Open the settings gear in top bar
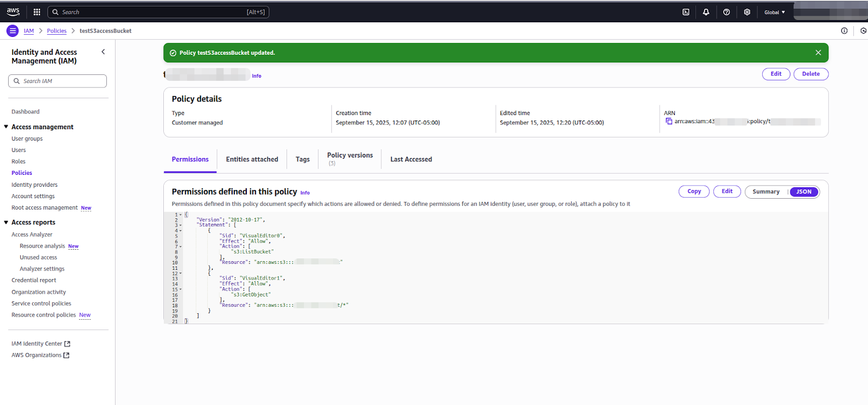The width and height of the screenshot is (868, 405). point(747,12)
